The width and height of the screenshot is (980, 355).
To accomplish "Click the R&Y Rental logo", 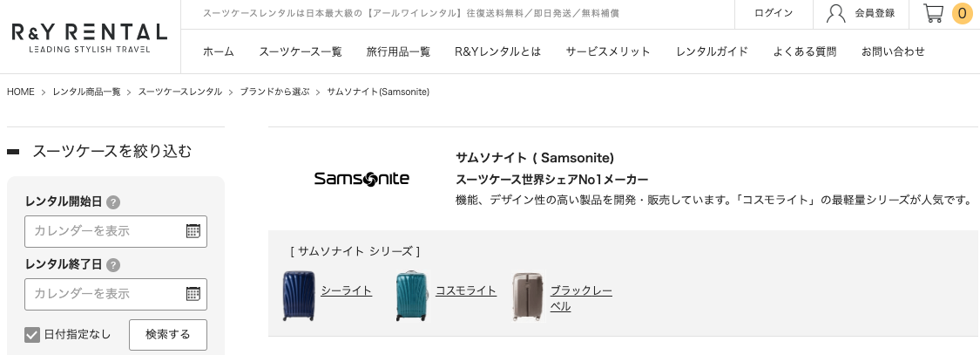I will 90,37.
